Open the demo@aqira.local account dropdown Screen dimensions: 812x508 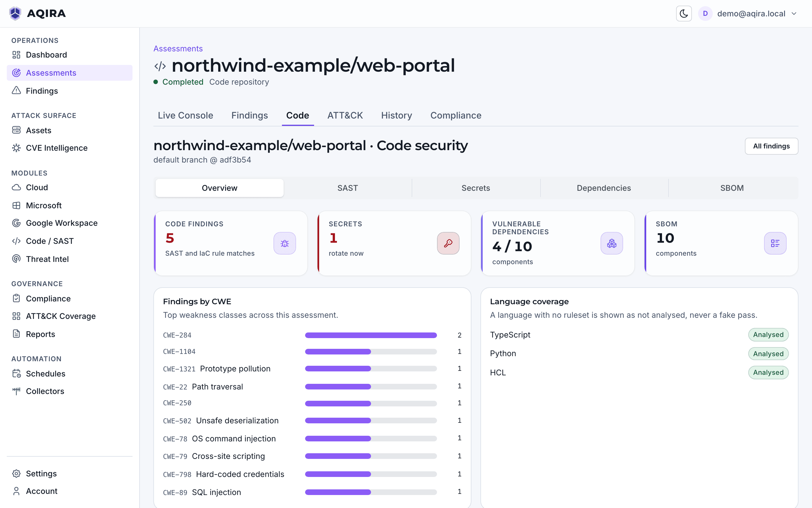point(748,14)
